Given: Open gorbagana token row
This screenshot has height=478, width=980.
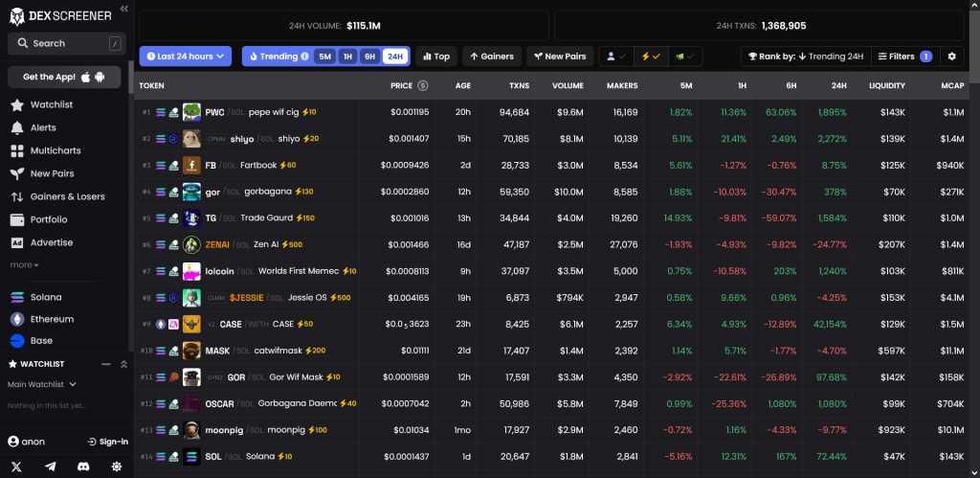Looking at the screenshot, I should pyautogui.click(x=551, y=192).
